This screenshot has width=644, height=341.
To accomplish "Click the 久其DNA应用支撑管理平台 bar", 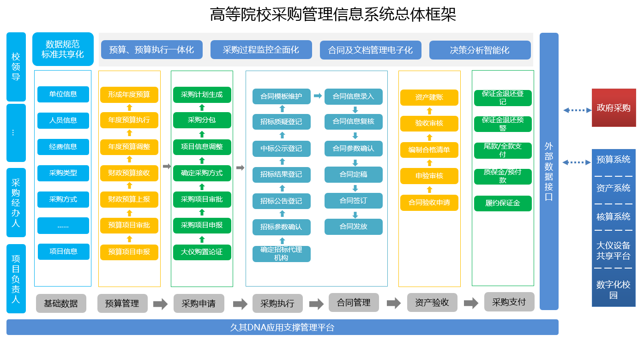I will (282, 328).
